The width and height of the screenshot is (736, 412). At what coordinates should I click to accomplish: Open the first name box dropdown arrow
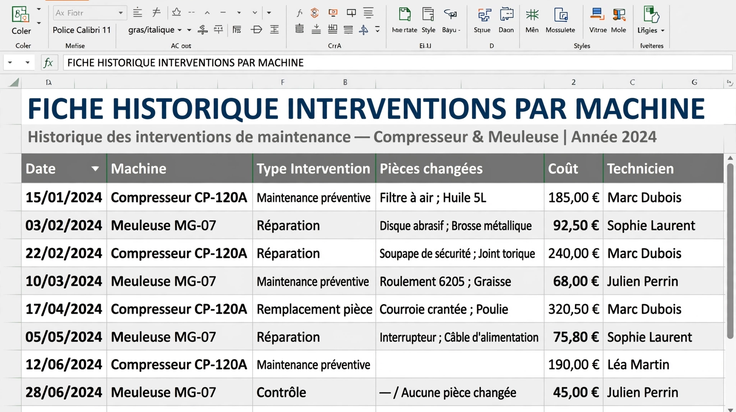point(10,62)
